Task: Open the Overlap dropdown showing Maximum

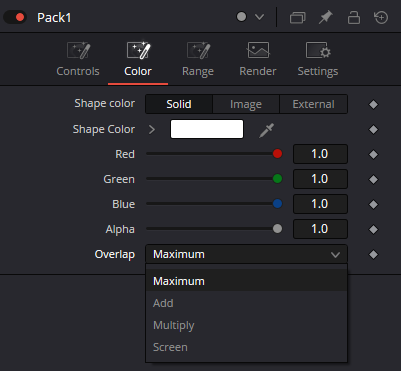Action: click(x=246, y=254)
